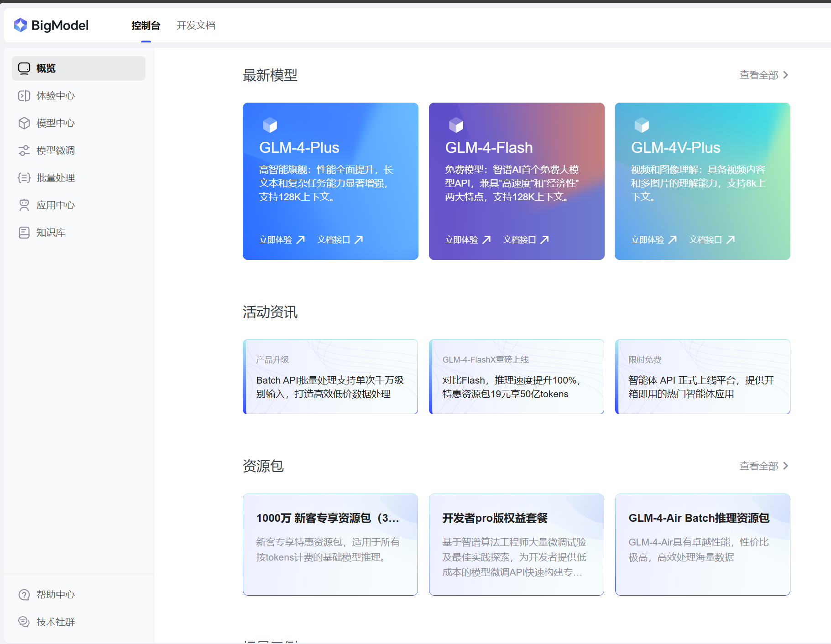Click the 体验中心 sidebar icon
The image size is (831, 644).
(x=24, y=96)
